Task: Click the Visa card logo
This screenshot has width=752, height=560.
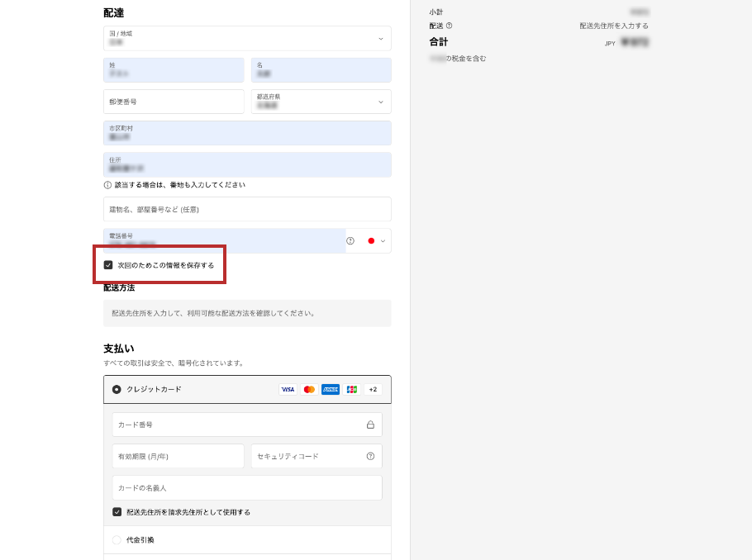Action: click(x=288, y=389)
